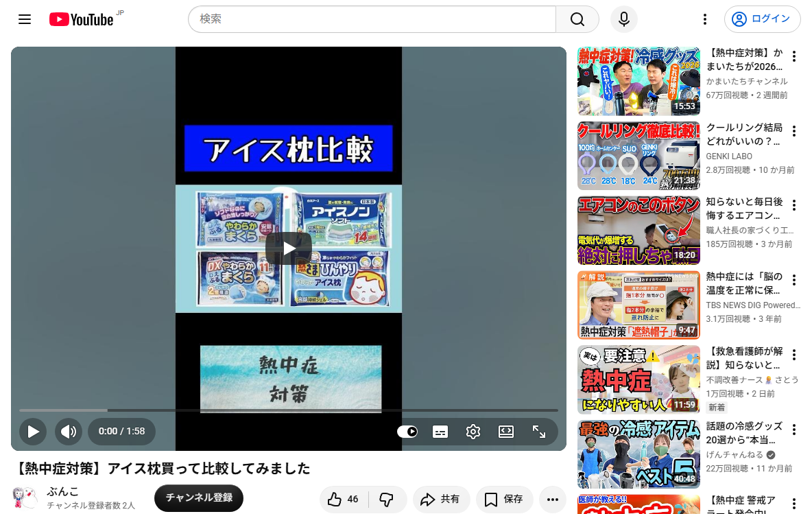Image resolution: width=812 pixels, height=514 pixels.
Task: Open settings three-dot menu in header
Action: [x=705, y=20]
